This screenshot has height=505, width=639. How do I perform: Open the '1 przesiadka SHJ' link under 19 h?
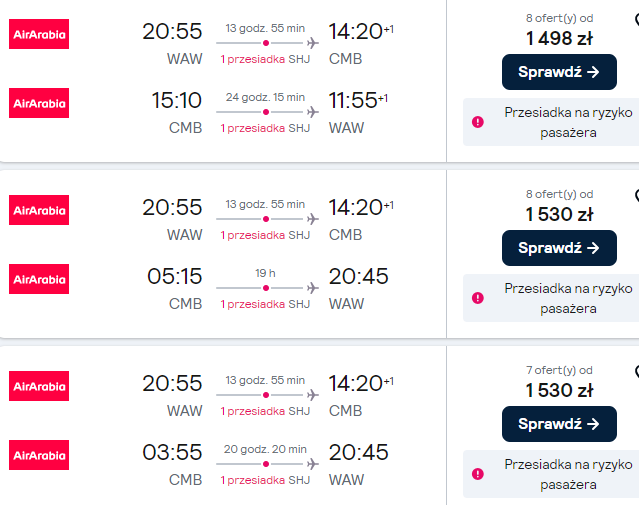click(x=265, y=304)
